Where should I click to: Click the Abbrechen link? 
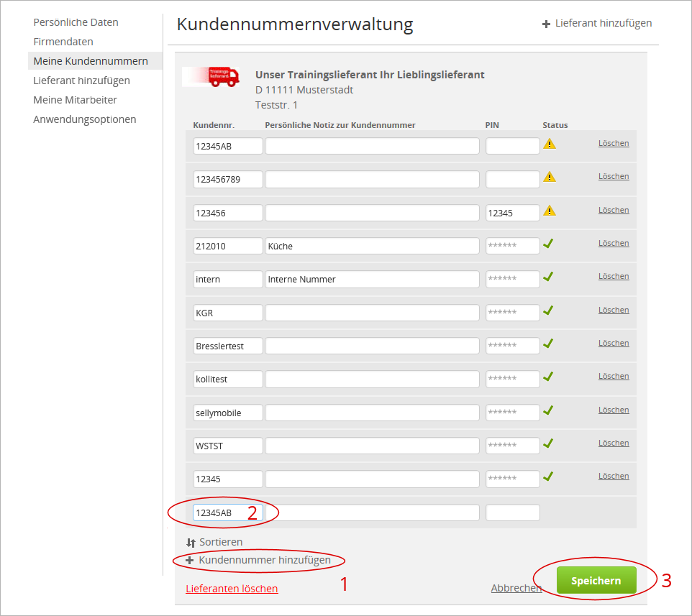516,588
